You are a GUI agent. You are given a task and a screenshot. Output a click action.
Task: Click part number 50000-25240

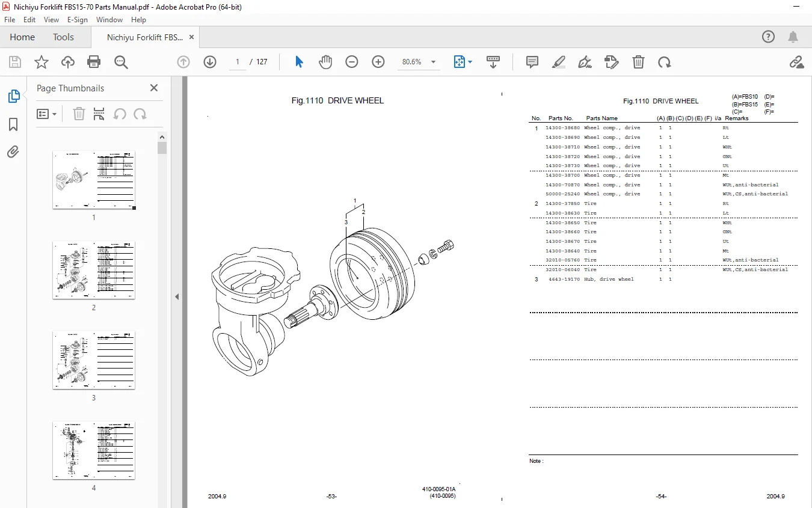pyautogui.click(x=563, y=194)
